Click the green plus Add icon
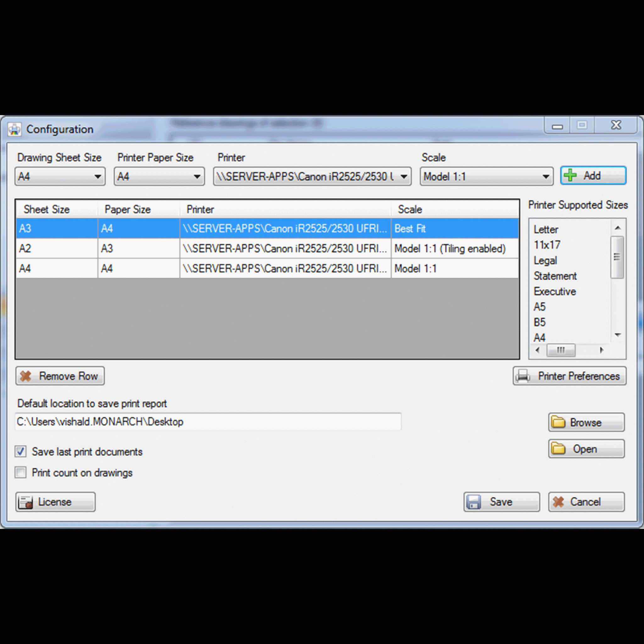 [x=570, y=175]
